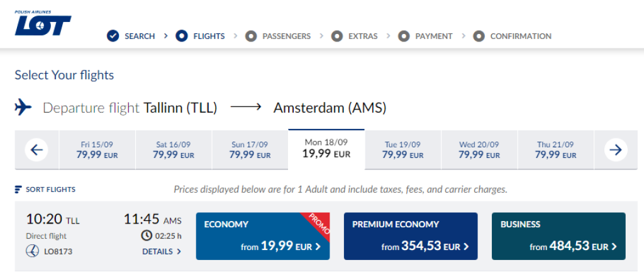The width and height of the screenshot is (644, 272).
Task: Select the Fri 15/09 date tab
Action: 97,150
